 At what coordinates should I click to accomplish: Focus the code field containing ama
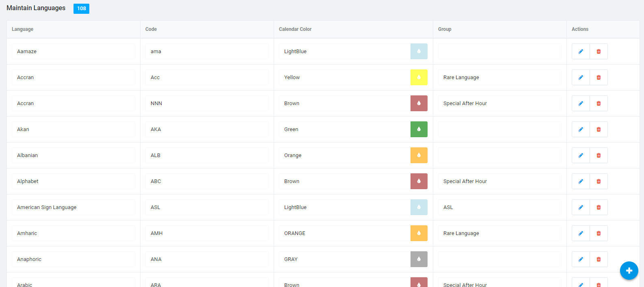(x=207, y=52)
